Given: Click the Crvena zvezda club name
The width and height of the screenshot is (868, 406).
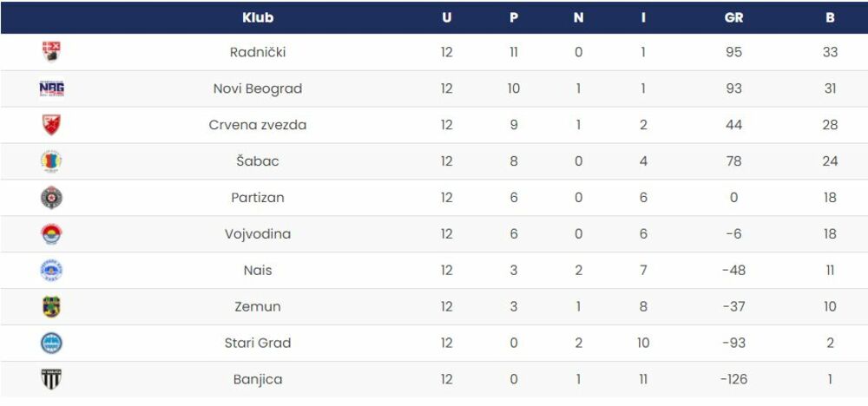Looking at the screenshot, I should pos(258,125).
